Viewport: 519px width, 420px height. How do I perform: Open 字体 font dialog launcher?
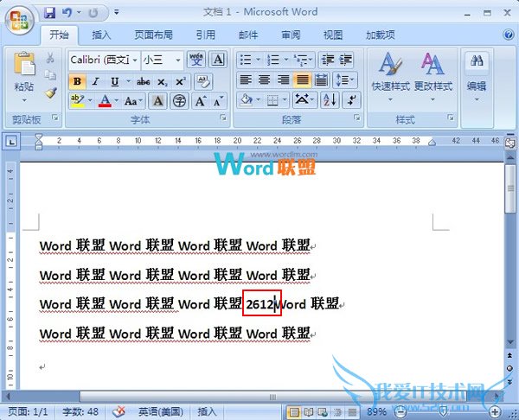pos(223,118)
